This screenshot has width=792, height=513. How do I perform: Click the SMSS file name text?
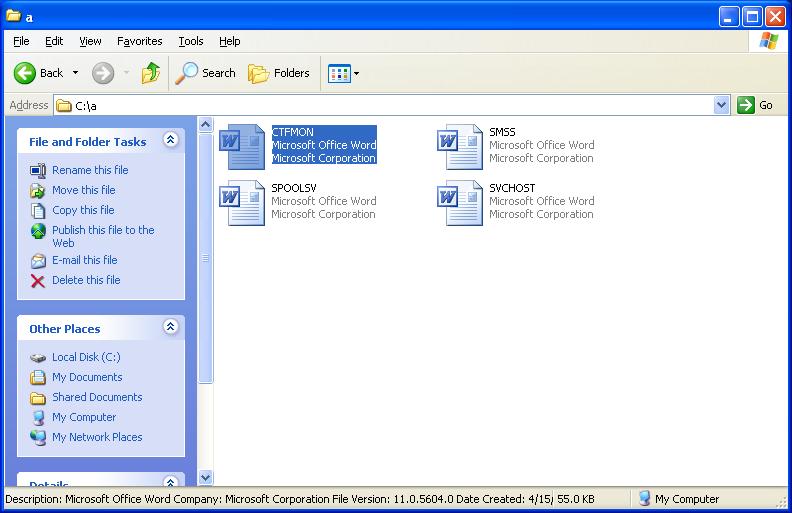point(503,132)
